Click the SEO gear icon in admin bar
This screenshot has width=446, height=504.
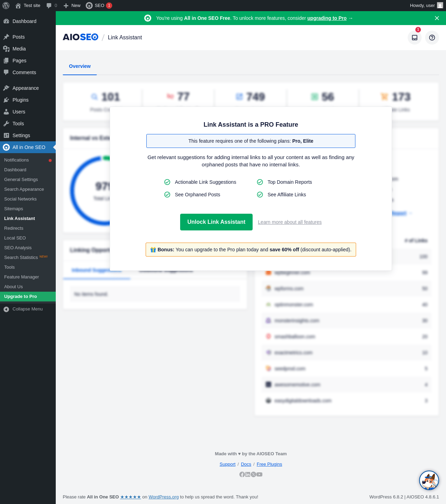[89, 6]
